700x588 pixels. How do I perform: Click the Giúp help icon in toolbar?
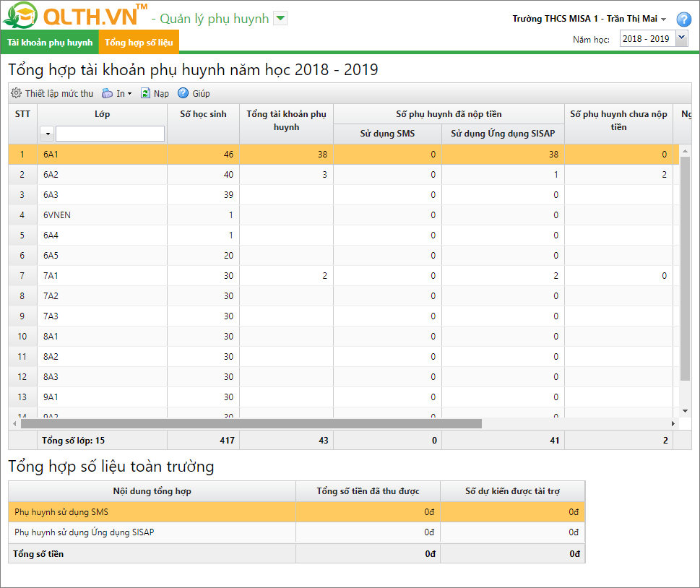[183, 93]
